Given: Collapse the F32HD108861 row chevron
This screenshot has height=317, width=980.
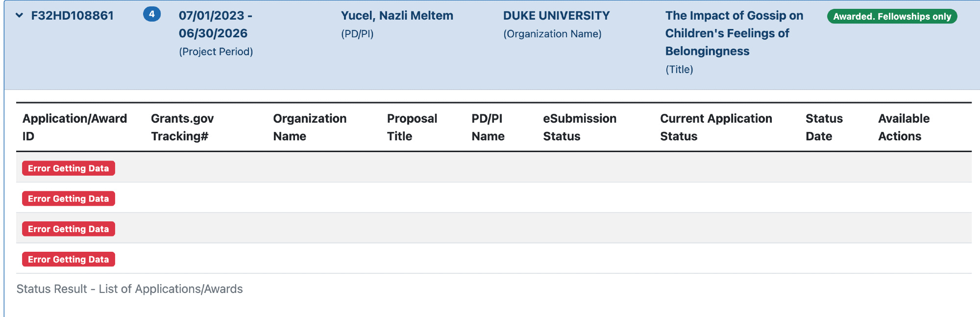Looking at the screenshot, I should point(20,15).
